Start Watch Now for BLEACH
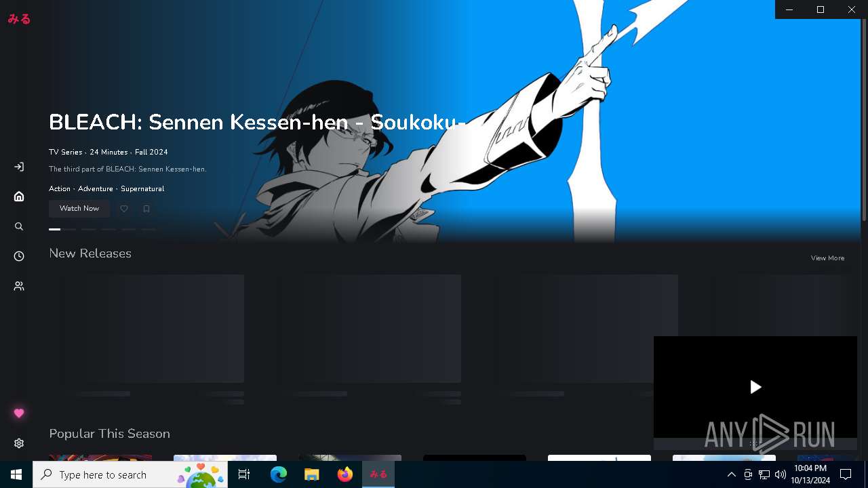Viewport: 868px width, 488px height. point(79,208)
